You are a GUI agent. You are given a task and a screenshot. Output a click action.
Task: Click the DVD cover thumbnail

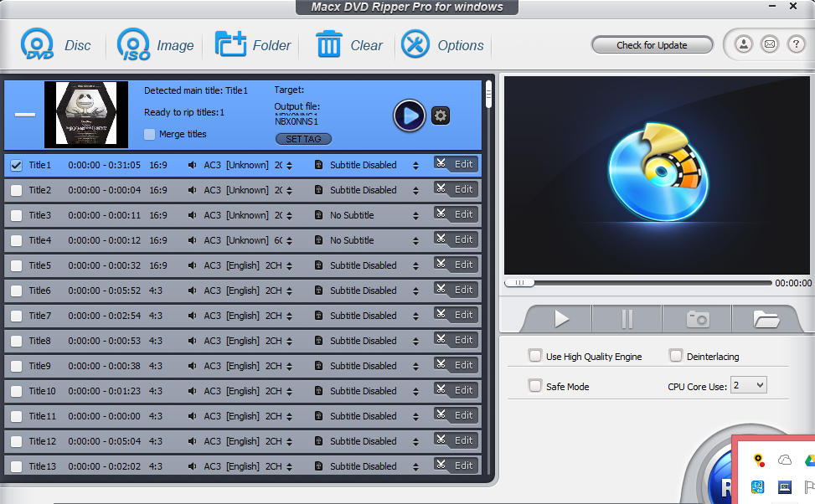pos(85,115)
